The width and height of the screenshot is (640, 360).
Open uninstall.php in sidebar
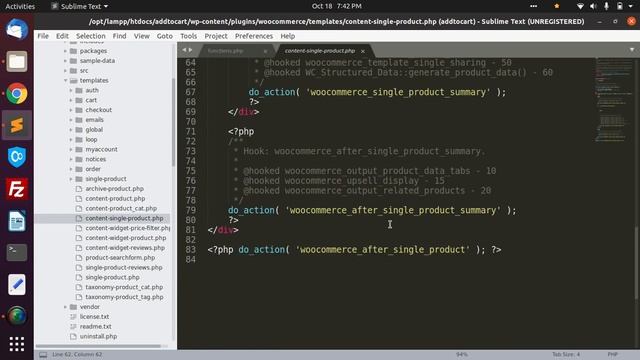coord(98,336)
